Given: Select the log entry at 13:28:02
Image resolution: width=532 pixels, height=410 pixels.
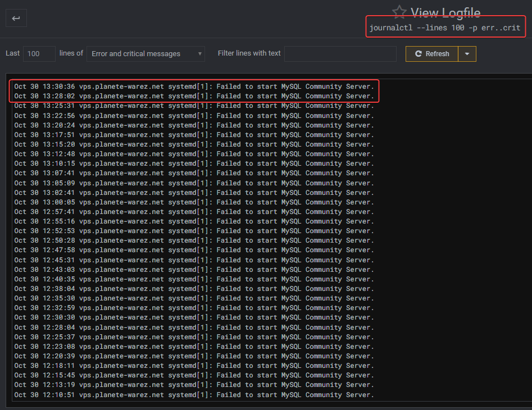Looking at the screenshot, I should [x=194, y=96].
